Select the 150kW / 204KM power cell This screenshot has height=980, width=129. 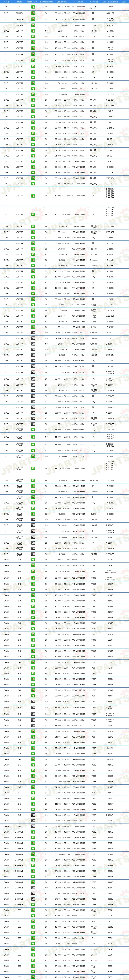coord(79,13)
